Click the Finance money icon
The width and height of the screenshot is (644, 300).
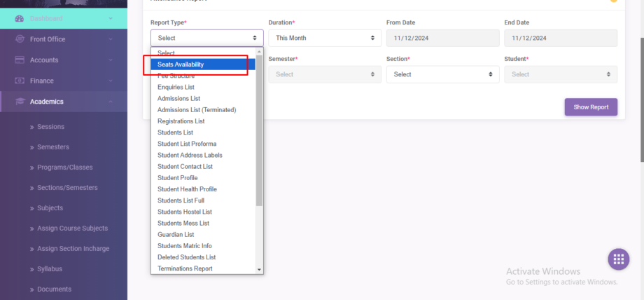pyautogui.click(x=20, y=81)
